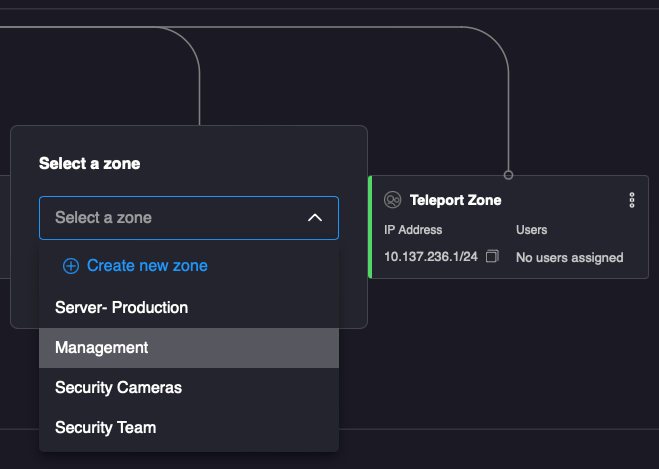
Task: Click the Teleport Zone card title
Action: 455,200
